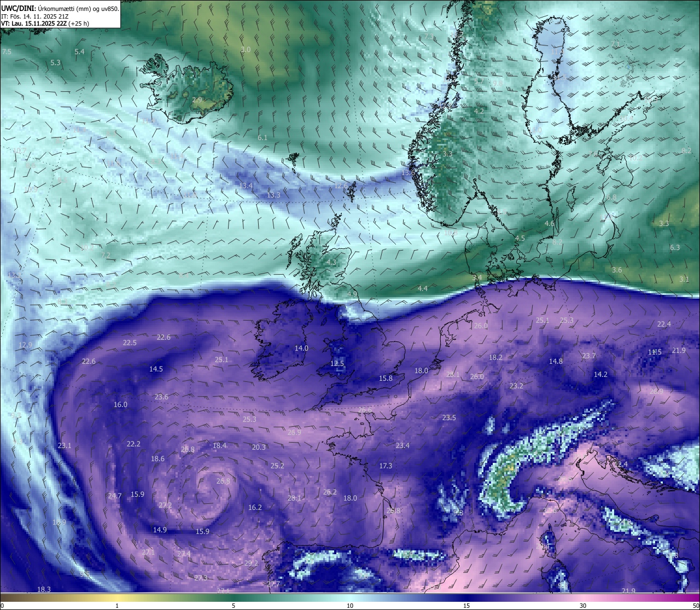Click the value 6.1 on the map
700x610 pixels.
[262, 137]
